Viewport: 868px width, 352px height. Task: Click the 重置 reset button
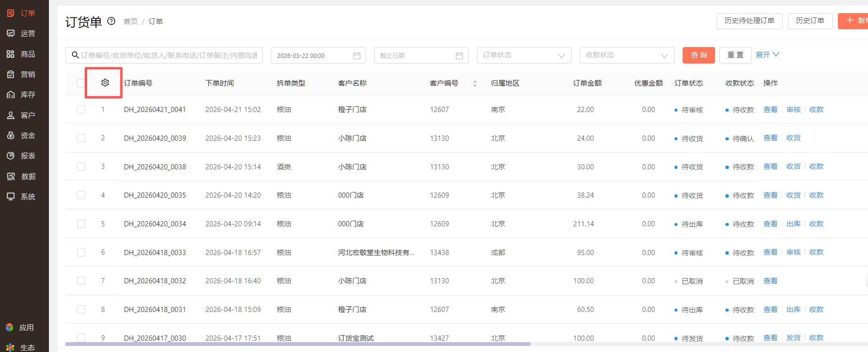click(735, 55)
